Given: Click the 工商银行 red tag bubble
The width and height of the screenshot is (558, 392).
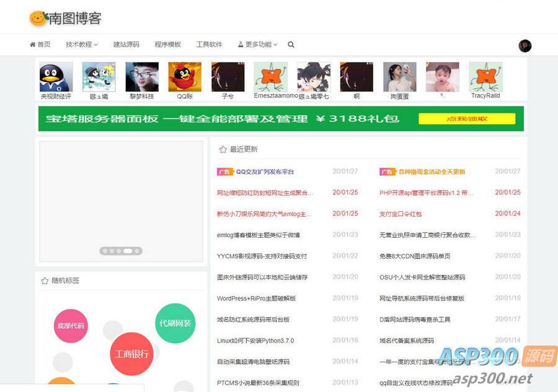Looking at the screenshot, I should (131, 354).
